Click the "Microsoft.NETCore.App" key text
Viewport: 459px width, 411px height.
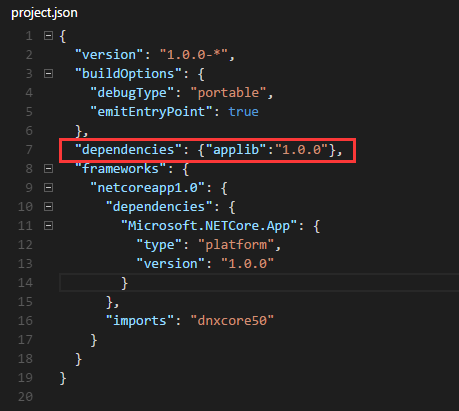209,226
